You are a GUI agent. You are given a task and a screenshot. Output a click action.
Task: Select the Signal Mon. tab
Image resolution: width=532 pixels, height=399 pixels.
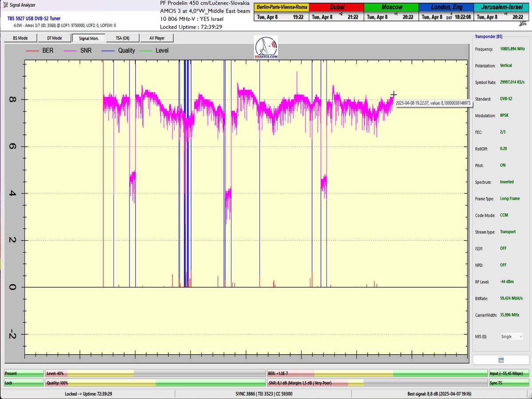point(89,38)
